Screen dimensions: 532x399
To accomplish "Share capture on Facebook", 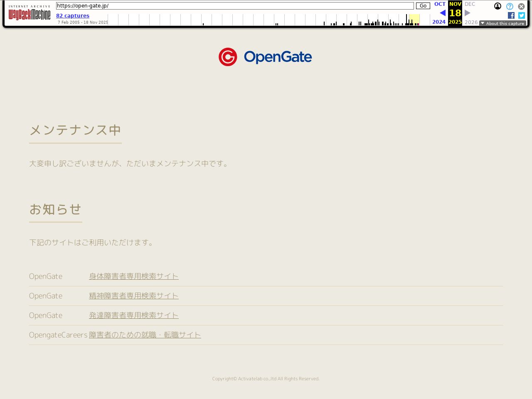I will tap(511, 15).
